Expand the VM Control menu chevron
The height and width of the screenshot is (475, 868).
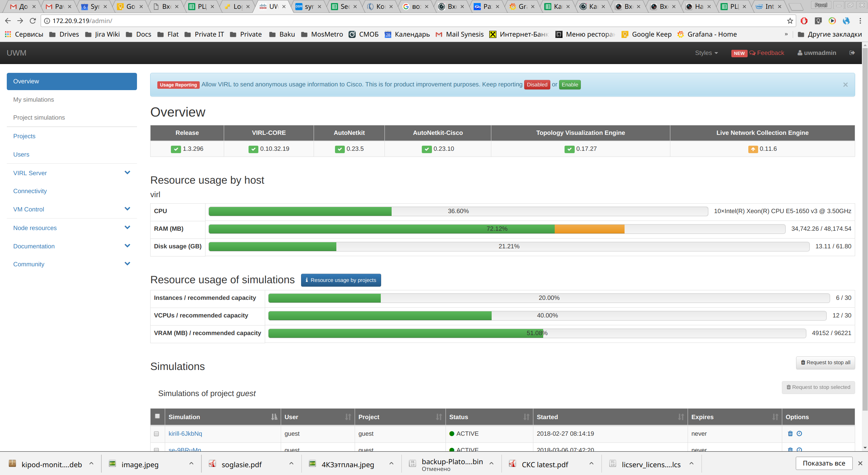tap(127, 209)
